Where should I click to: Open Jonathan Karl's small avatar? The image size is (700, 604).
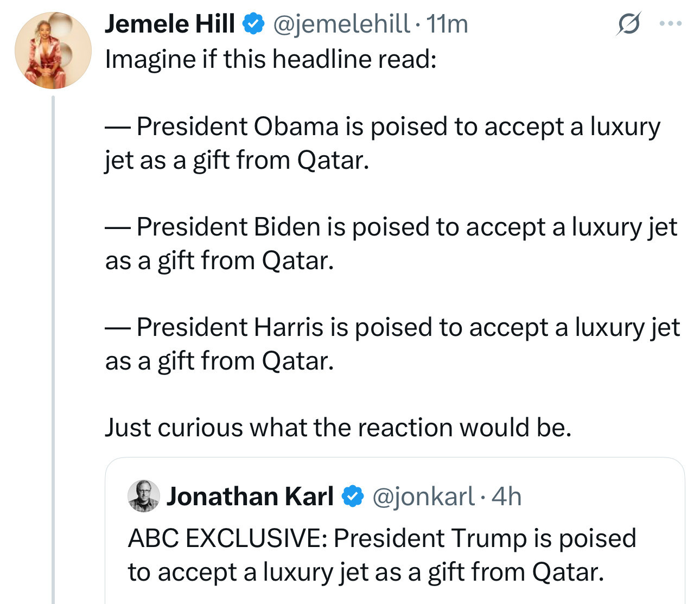(x=143, y=496)
